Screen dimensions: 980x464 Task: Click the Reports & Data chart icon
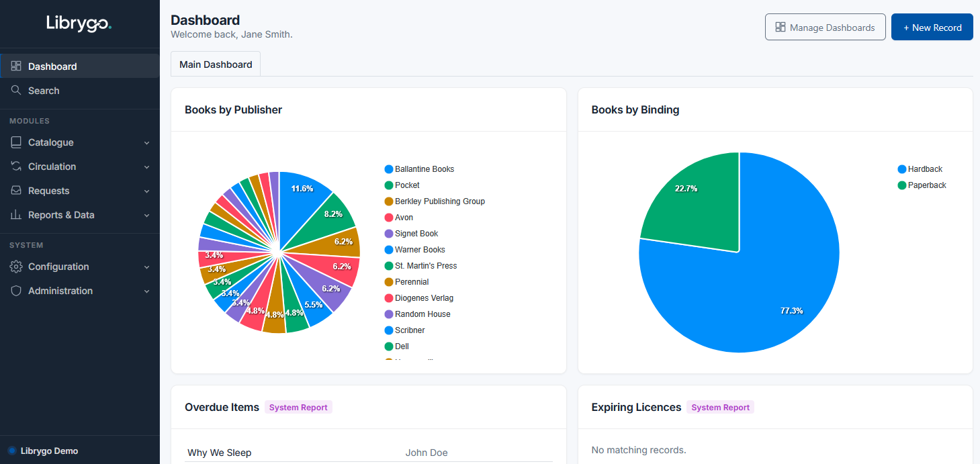tap(16, 215)
